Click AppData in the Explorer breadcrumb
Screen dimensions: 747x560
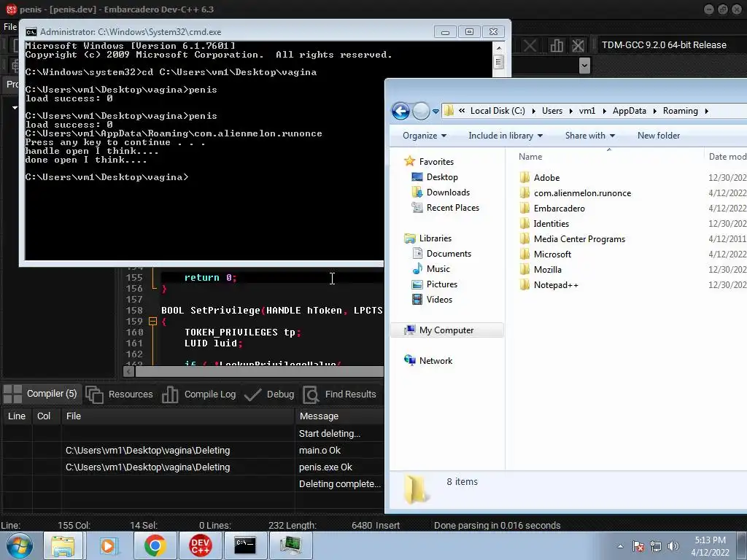[x=629, y=111]
